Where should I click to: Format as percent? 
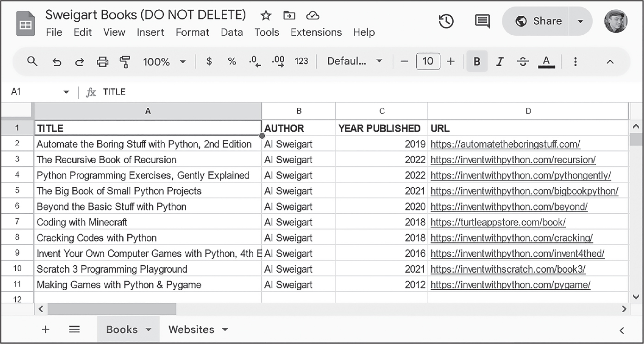pyautogui.click(x=232, y=61)
